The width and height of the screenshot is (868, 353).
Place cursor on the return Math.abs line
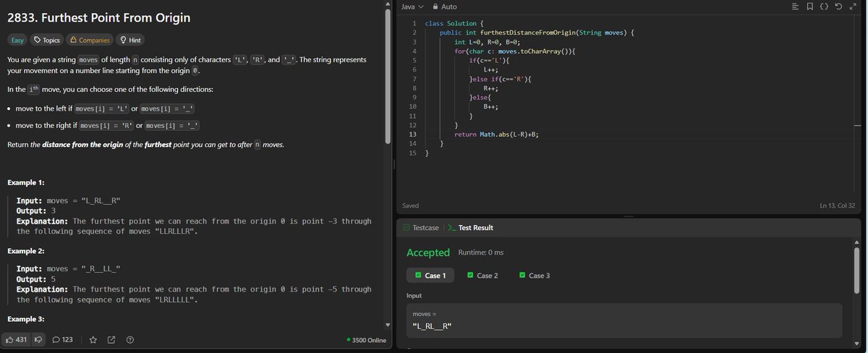tap(497, 134)
